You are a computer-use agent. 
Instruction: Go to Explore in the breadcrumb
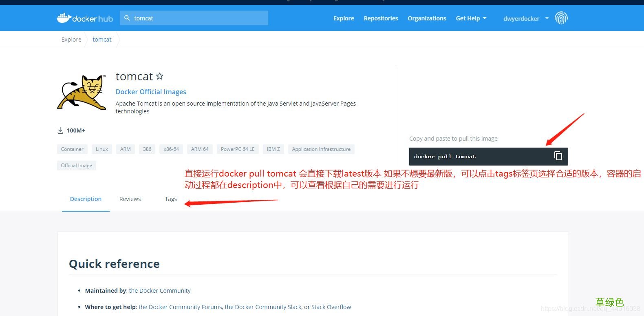pos(71,40)
